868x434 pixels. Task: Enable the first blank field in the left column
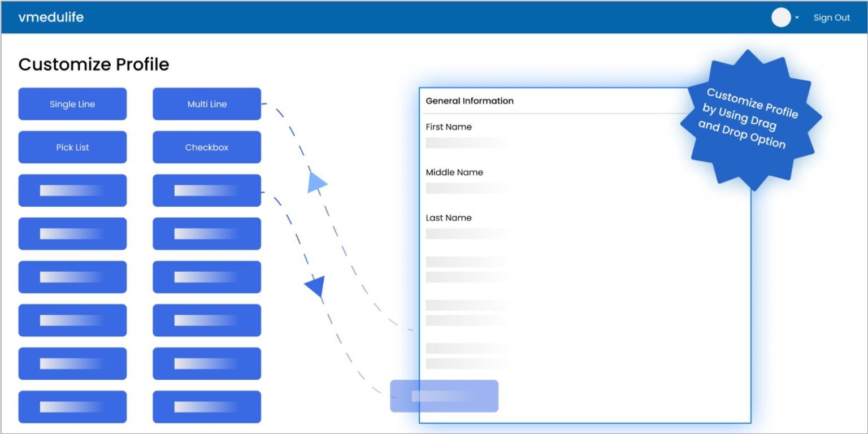[x=72, y=190]
